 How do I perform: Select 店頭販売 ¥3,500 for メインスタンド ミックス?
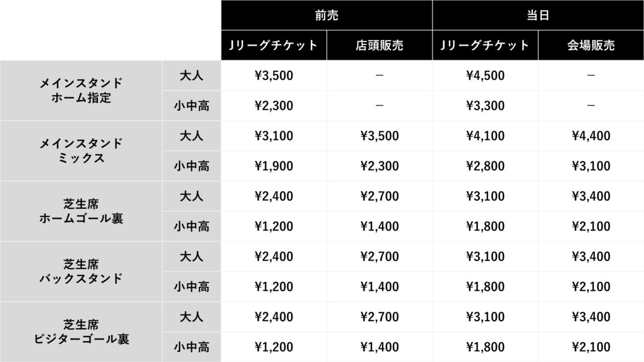379,136
